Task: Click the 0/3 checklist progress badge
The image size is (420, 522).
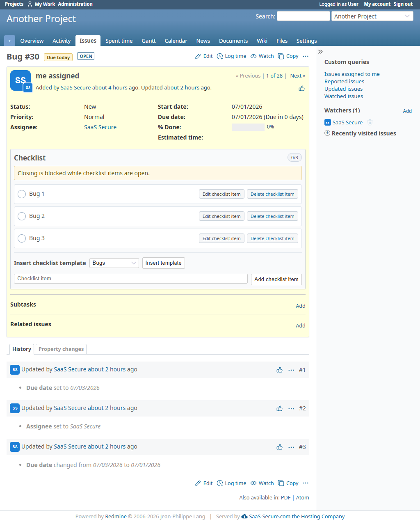Action: (294, 158)
